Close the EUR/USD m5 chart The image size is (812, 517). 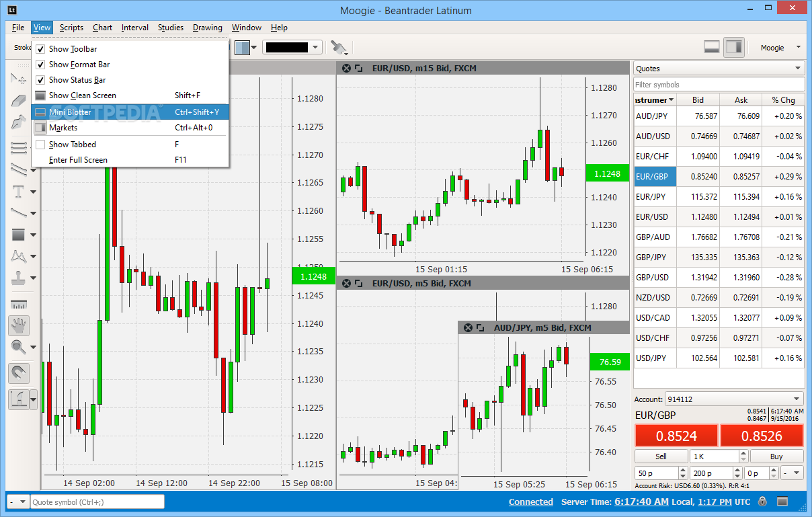(346, 283)
